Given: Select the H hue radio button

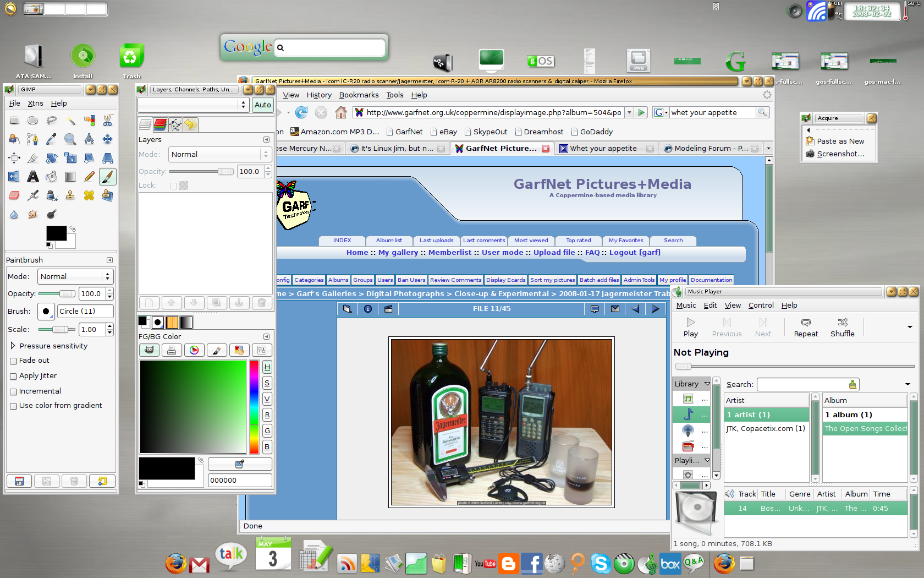Looking at the screenshot, I should [267, 367].
